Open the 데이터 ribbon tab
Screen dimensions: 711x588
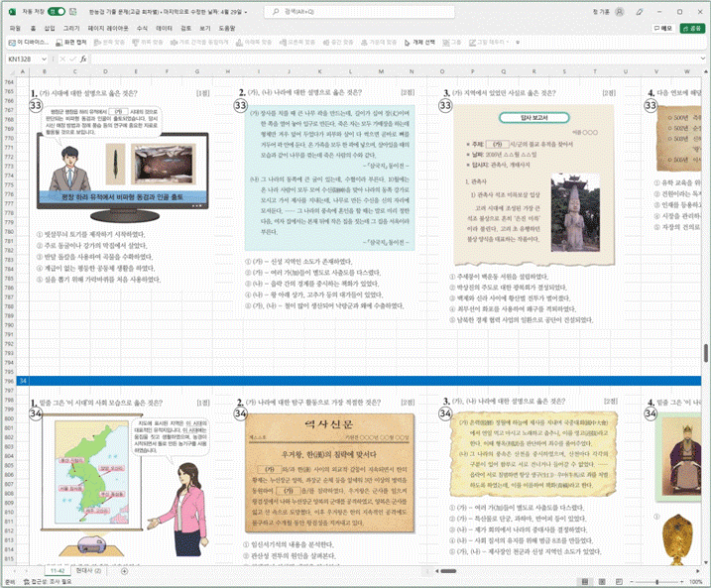pyautogui.click(x=164, y=28)
